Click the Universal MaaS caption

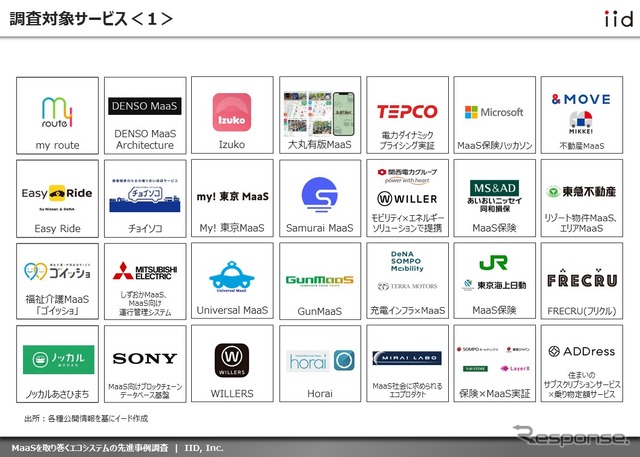coord(232,310)
